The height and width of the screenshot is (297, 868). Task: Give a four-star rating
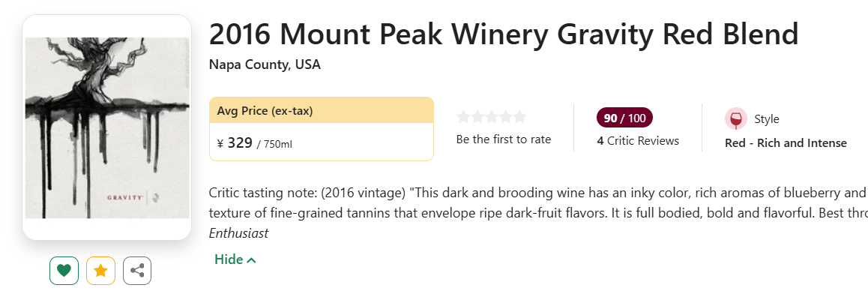click(505, 117)
